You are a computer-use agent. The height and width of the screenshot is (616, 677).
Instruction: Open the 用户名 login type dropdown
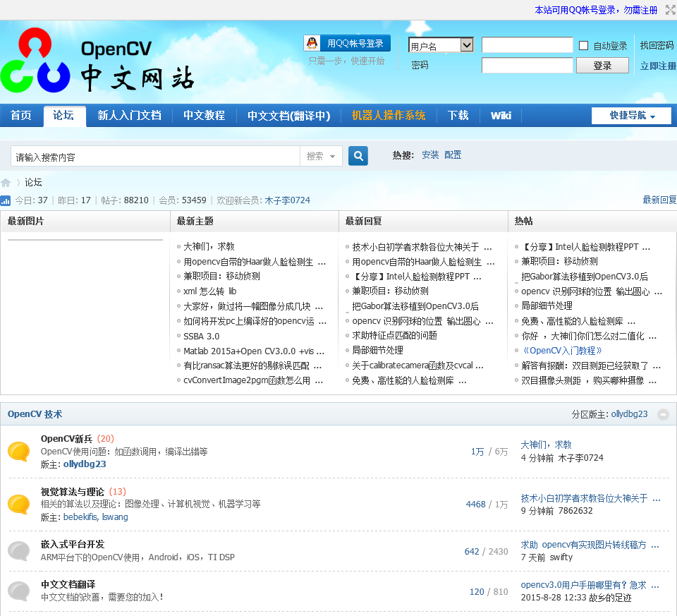pyautogui.click(x=441, y=45)
